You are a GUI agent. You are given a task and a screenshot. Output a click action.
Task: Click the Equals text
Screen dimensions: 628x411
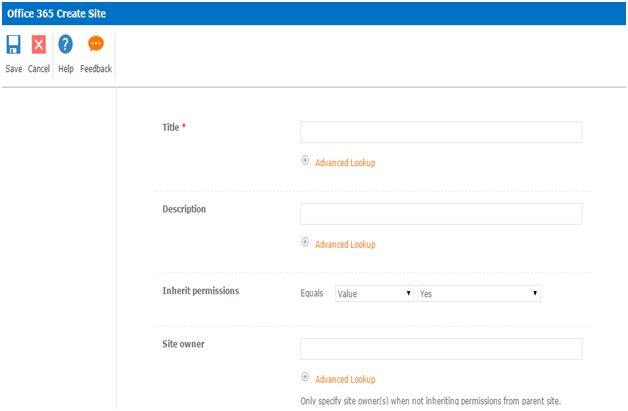pyautogui.click(x=312, y=293)
